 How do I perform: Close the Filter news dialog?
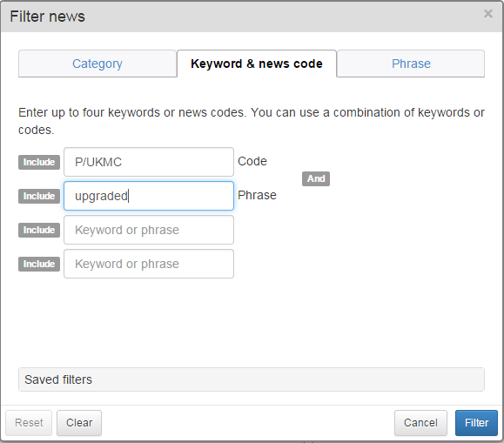[488, 14]
